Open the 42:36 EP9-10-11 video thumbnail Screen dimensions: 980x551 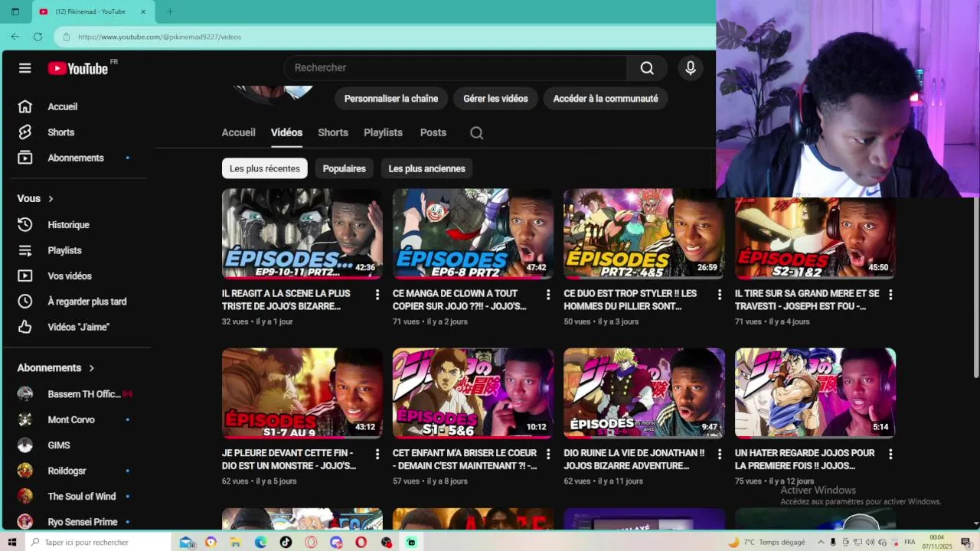point(302,233)
